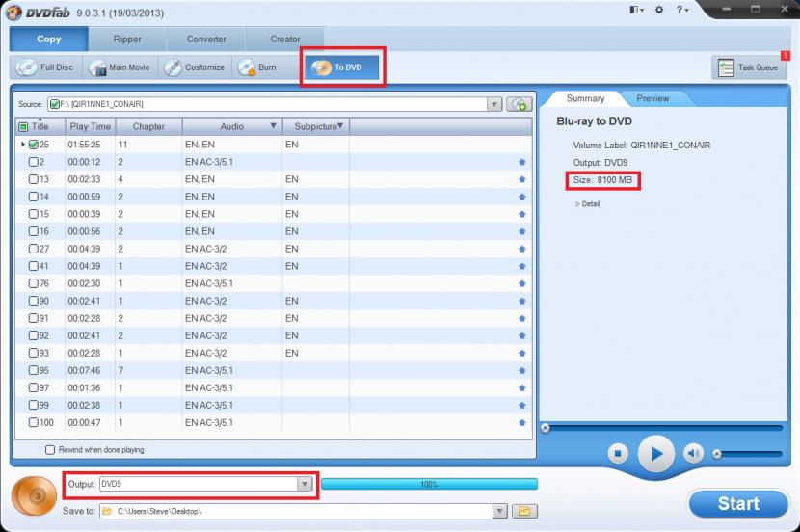Image resolution: width=800 pixels, height=532 pixels.
Task: Click the blue icon for title 90
Action: [522, 301]
